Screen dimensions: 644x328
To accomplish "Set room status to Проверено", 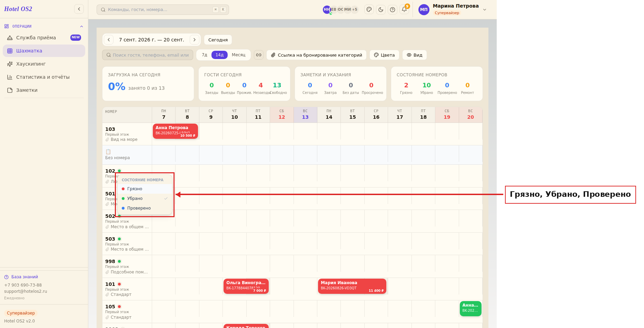I will pyautogui.click(x=145, y=208).
